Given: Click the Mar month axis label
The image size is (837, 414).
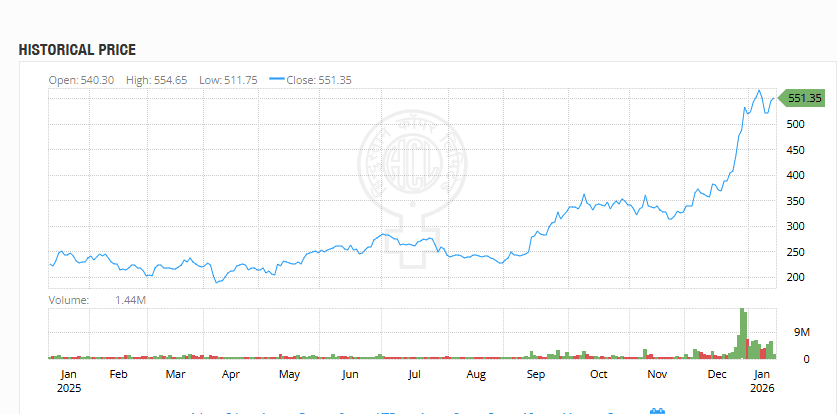Looking at the screenshot, I should tap(175, 374).
